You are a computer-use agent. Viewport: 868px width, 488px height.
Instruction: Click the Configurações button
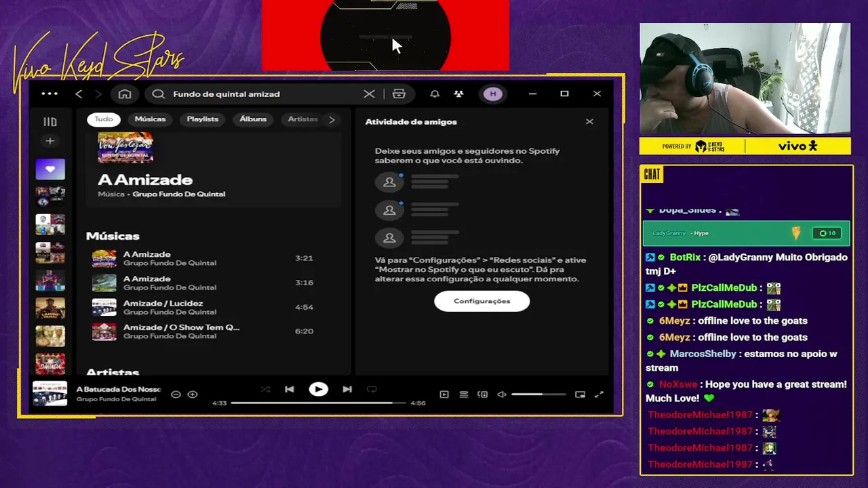[x=482, y=301]
